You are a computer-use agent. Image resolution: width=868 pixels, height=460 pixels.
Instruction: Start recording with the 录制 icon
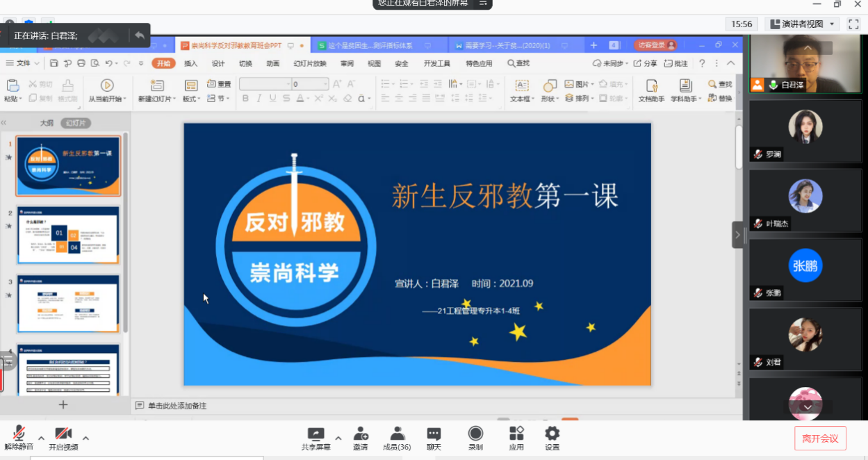coord(475,435)
